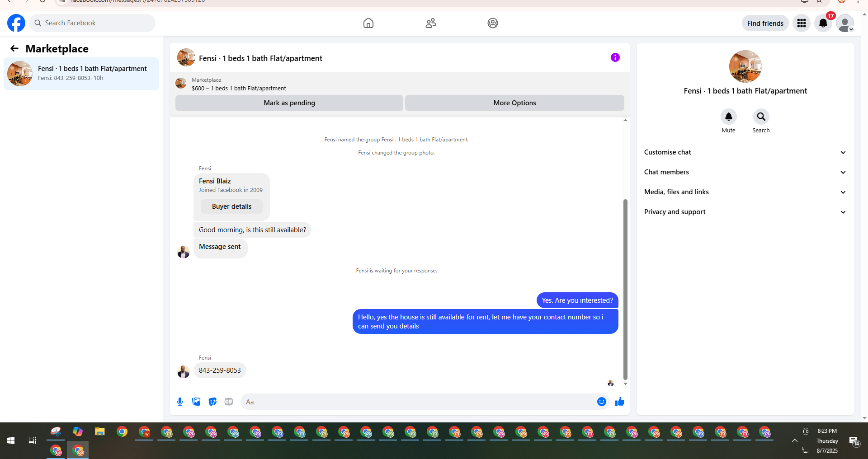Open File Explorer from the taskbar
This screenshot has height=459, width=868.
pos(100,432)
